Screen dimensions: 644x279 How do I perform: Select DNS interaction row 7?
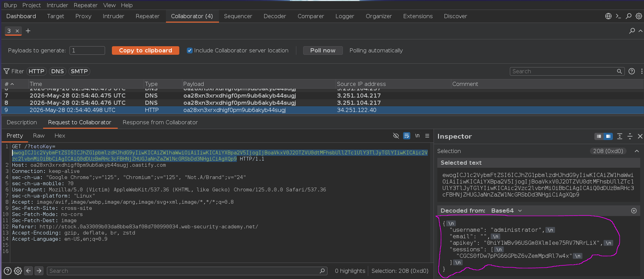(x=322, y=96)
